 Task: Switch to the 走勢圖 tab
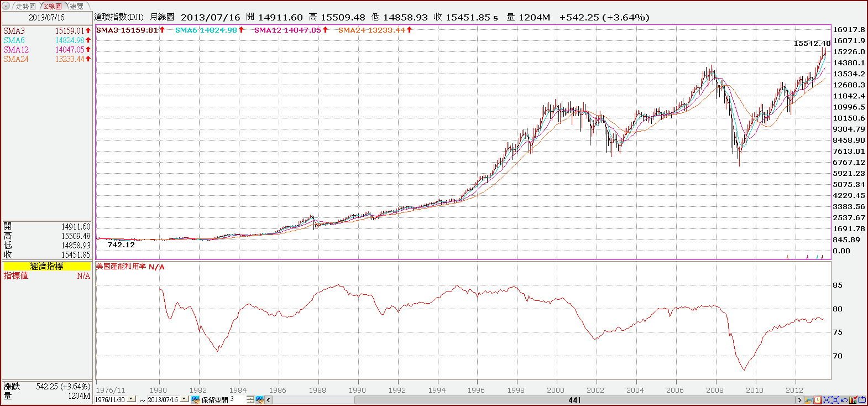tap(25, 6)
